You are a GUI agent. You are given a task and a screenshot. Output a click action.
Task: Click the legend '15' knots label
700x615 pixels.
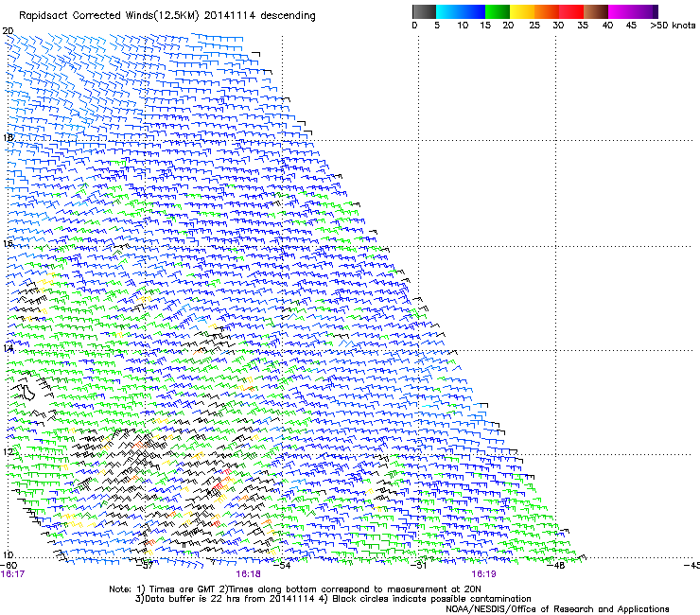[485, 26]
